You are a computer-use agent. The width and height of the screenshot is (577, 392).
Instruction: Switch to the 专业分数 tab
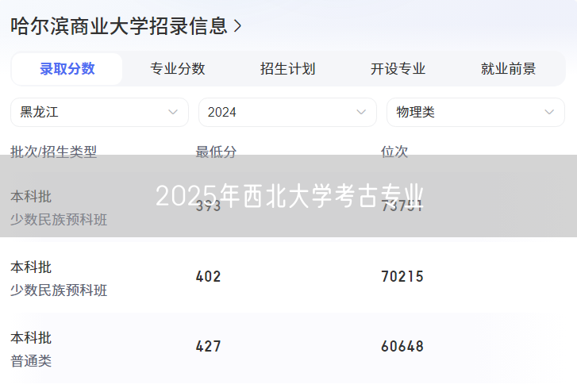(178, 69)
